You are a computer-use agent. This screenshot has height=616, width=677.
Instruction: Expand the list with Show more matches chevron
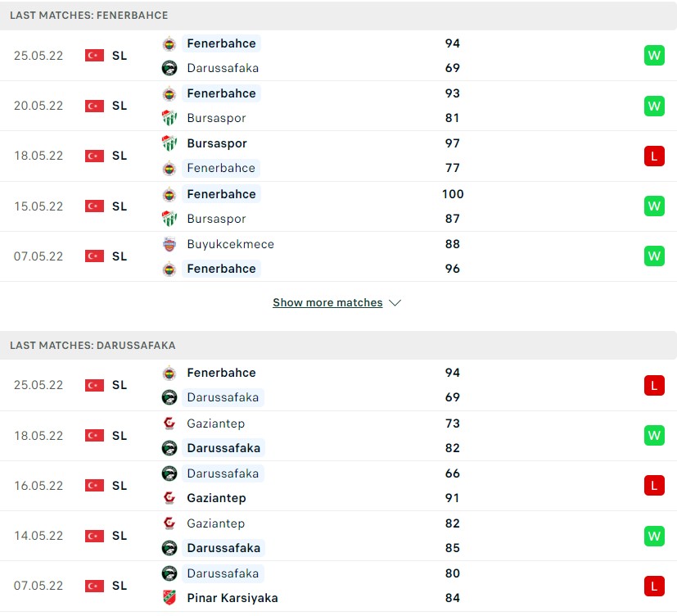(x=395, y=303)
